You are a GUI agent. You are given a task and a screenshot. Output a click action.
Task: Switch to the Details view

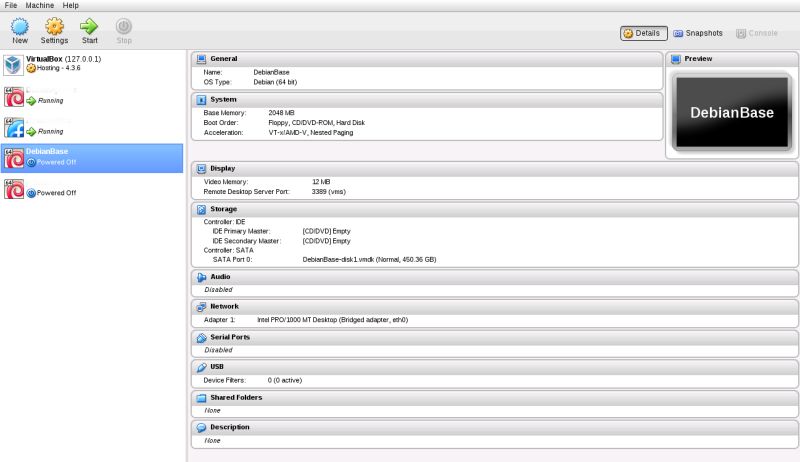pos(643,33)
